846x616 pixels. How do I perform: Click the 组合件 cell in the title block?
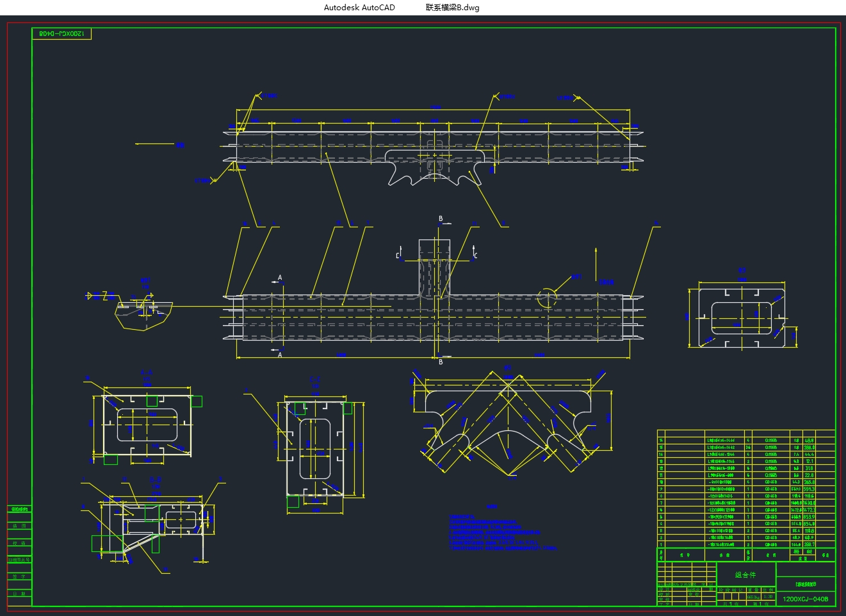tap(745, 574)
